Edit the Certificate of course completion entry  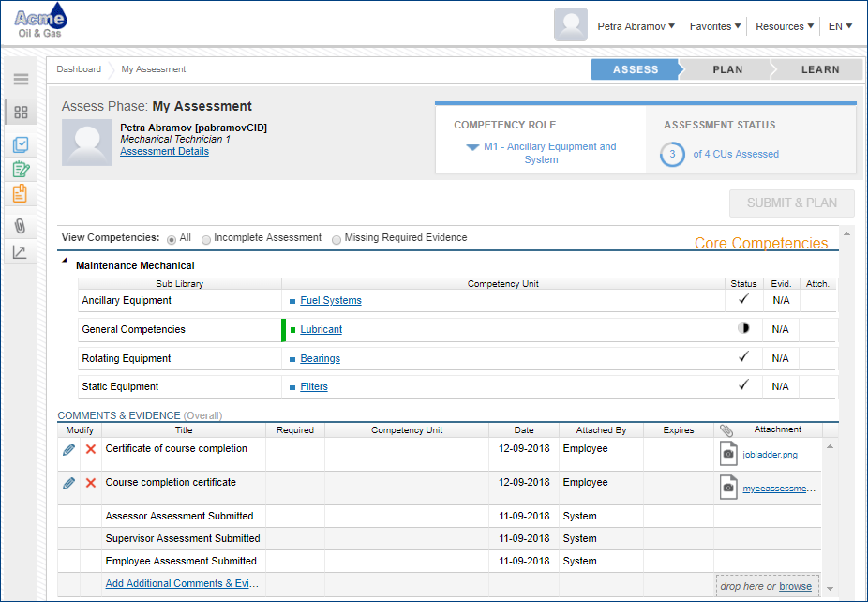pyautogui.click(x=68, y=449)
